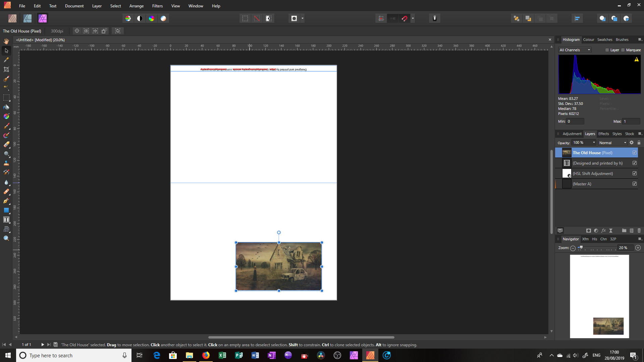644x362 pixels.
Task: Open the Filters menu
Action: point(157,6)
